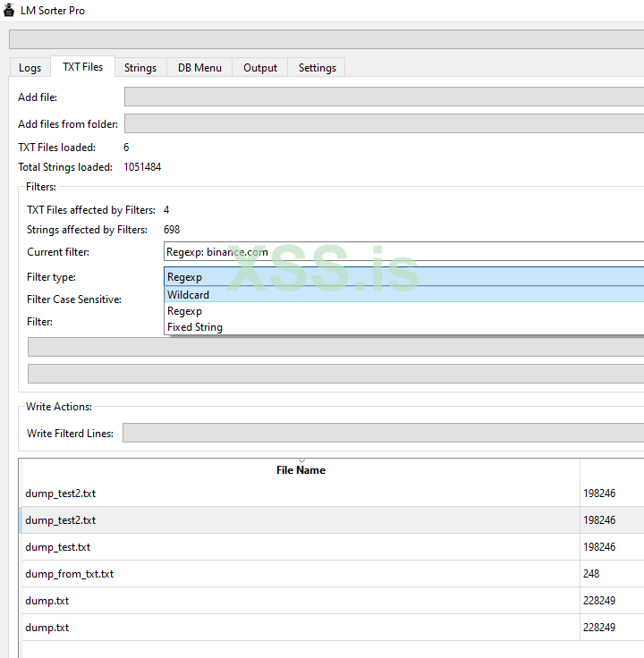The width and height of the screenshot is (644, 658).
Task: Click the Add files from folder bar
Action: 384,123
